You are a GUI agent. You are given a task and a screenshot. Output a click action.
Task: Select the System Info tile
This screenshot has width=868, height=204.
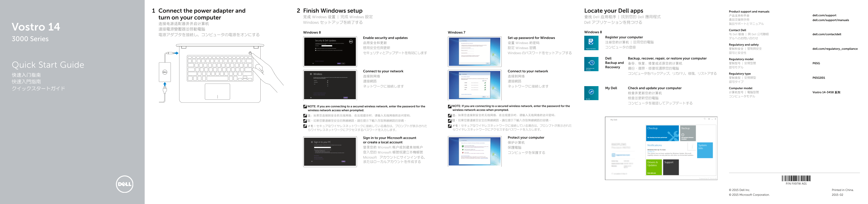[705, 150]
